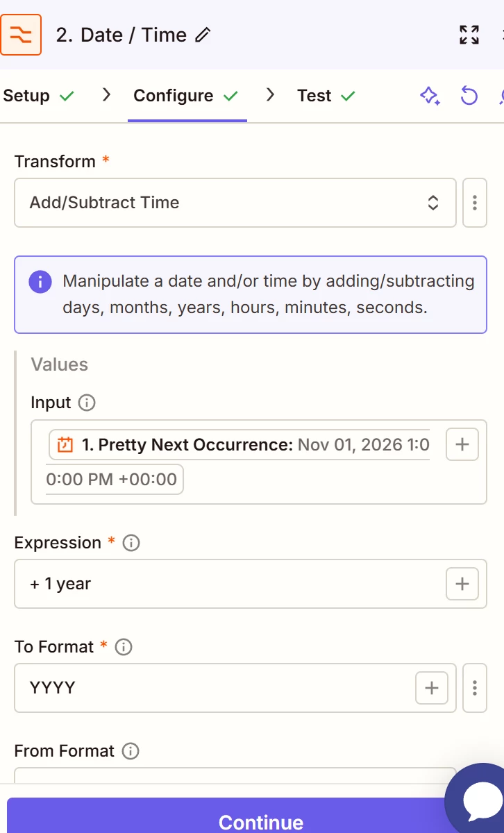Click the plus button in the Input field
This screenshot has width=504, height=833.
click(462, 444)
